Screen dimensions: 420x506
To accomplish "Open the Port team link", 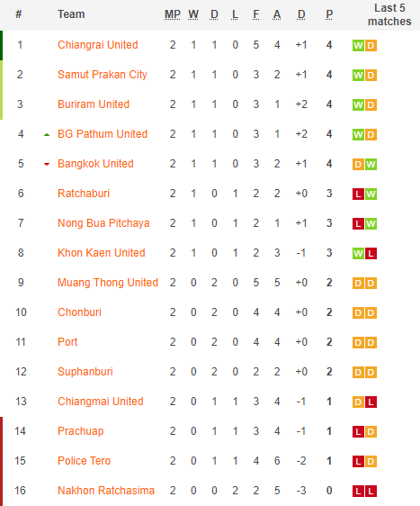I will click(x=67, y=342).
